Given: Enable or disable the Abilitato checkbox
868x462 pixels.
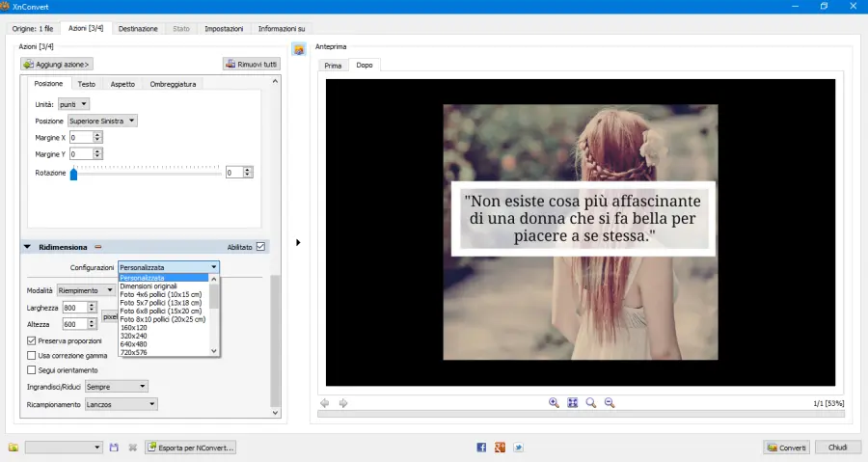Looking at the screenshot, I should click(x=260, y=247).
